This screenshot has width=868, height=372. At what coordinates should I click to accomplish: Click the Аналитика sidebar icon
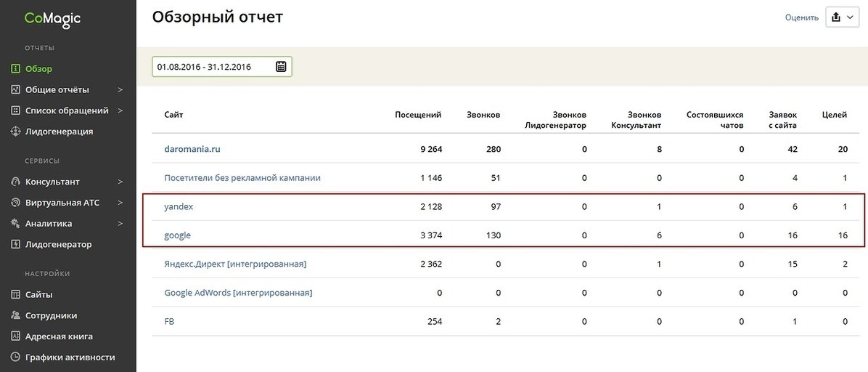pos(15,224)
